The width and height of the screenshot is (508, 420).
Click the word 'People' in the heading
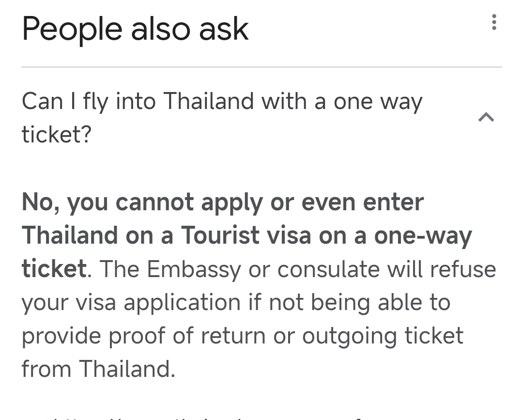(x=72, y=29)
